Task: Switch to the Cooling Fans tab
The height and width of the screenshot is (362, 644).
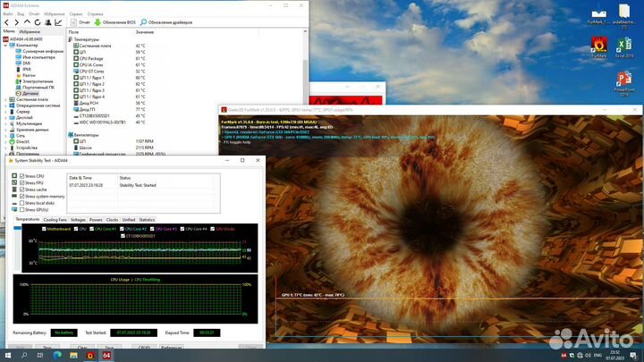Action: click(x=55, y=220)
